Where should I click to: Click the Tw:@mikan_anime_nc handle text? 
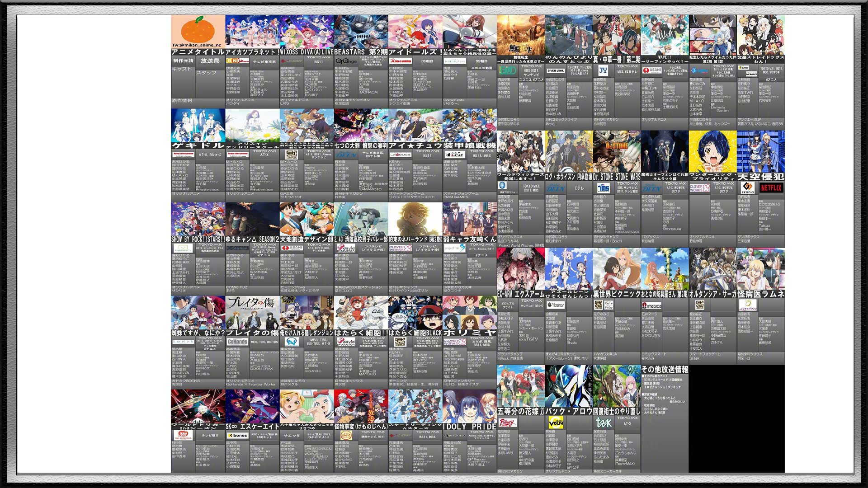[196, 45]
